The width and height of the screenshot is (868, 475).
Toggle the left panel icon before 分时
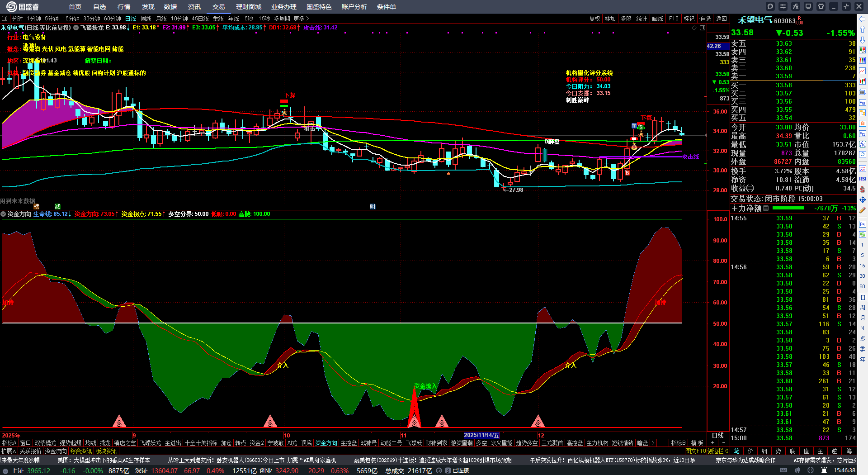[x=5, y=19]
